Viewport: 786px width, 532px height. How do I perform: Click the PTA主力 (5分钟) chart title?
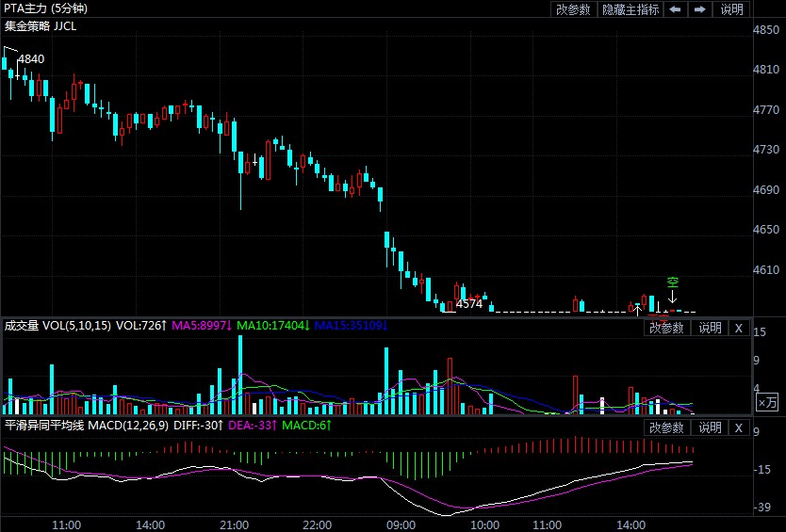tap(45, 8)
